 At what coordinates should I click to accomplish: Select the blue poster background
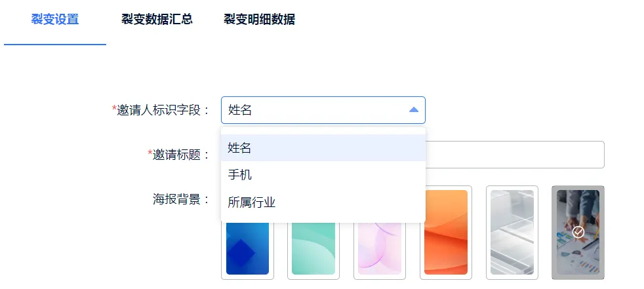[x=247, y=251]
